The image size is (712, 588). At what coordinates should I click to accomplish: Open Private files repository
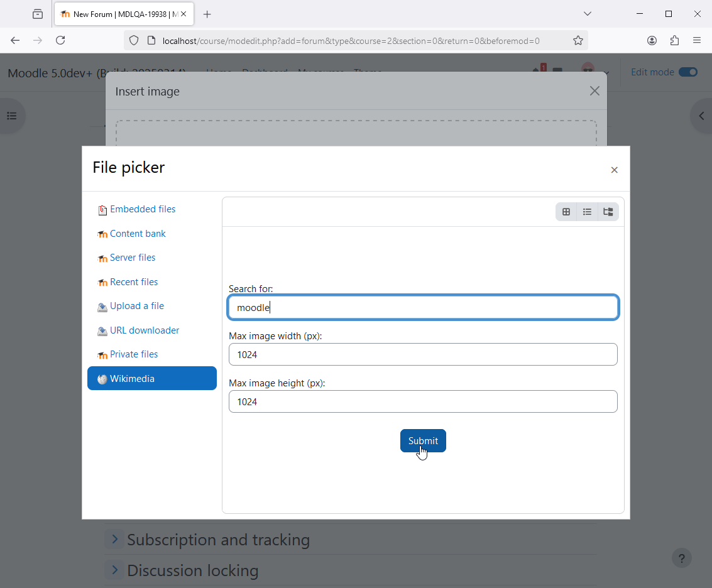[x=134, y=354]
